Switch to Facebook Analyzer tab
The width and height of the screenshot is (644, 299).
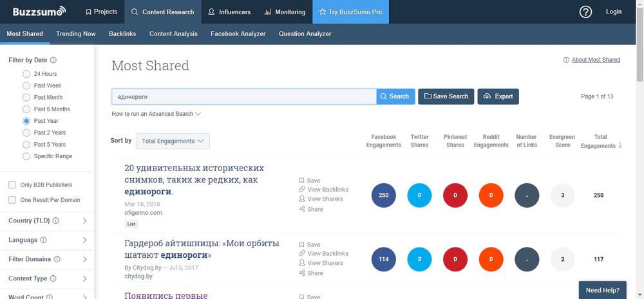[x=238, y=33]
